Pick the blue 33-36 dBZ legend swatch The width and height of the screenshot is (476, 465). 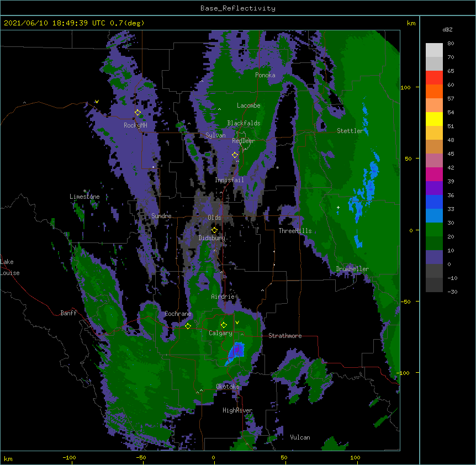tap(434, 202)
